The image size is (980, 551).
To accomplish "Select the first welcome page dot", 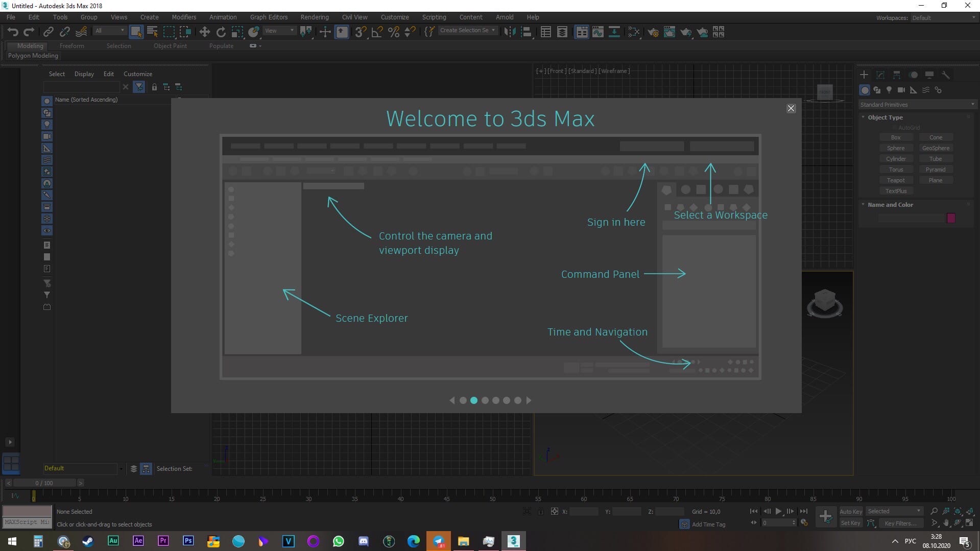I will (x=463, y=400).
